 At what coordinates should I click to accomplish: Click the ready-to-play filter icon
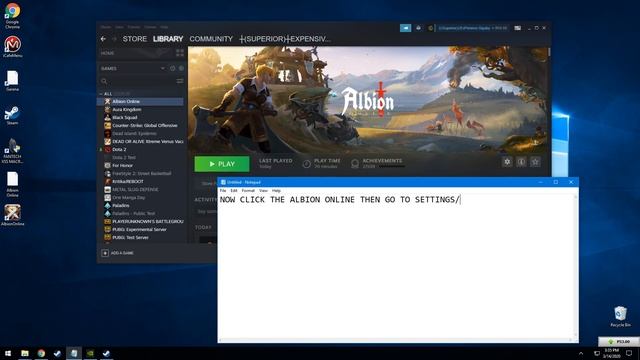point(181,69)
